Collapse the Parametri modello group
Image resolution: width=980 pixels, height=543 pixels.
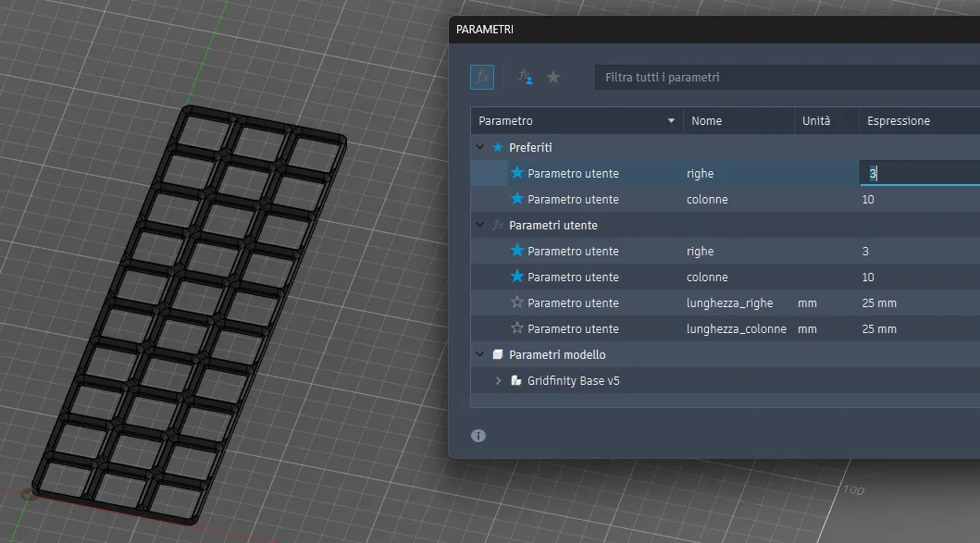pos(480,354)
